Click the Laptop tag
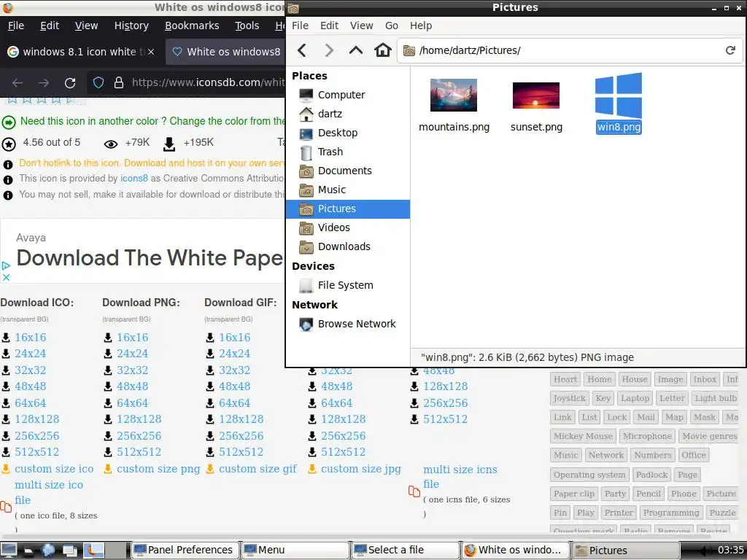Viewport: 747px width, 560px height. (x=635, y=398)
